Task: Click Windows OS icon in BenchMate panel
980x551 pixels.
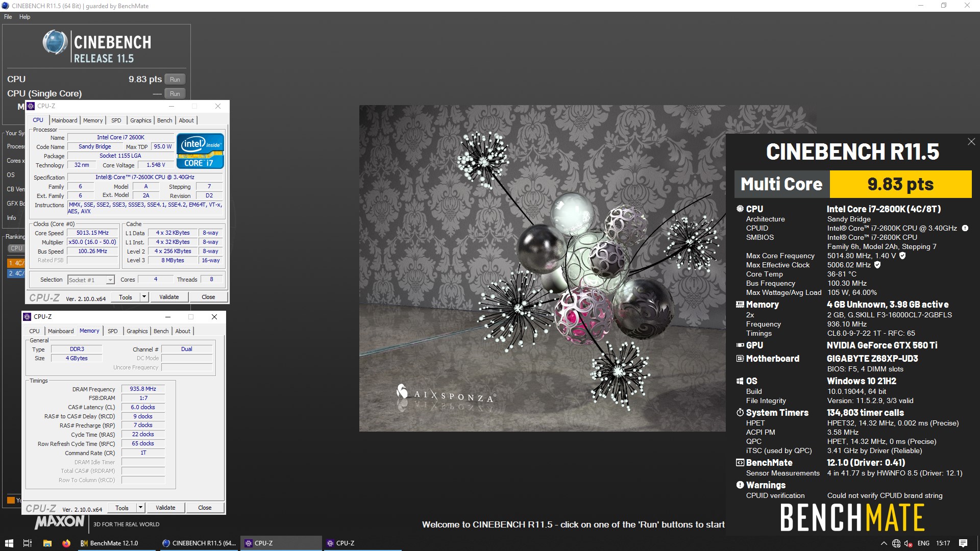Action: pos(740,381)
